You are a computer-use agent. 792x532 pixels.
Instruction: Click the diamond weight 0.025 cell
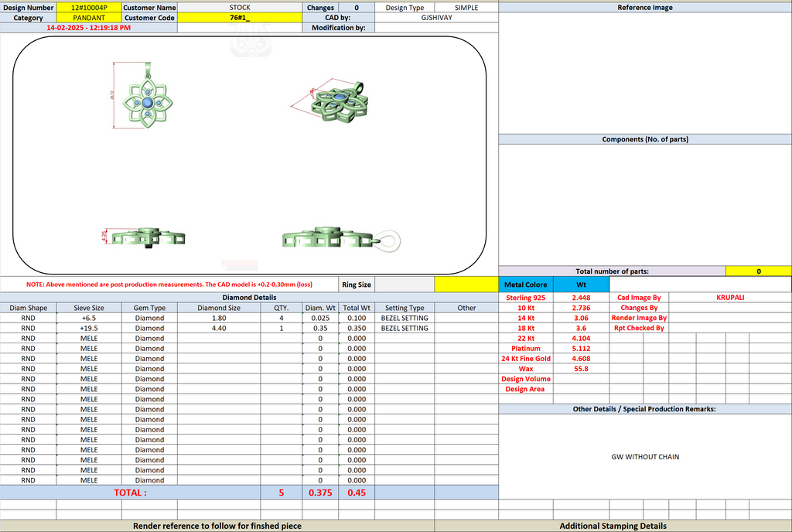click(x=320, y=318)
